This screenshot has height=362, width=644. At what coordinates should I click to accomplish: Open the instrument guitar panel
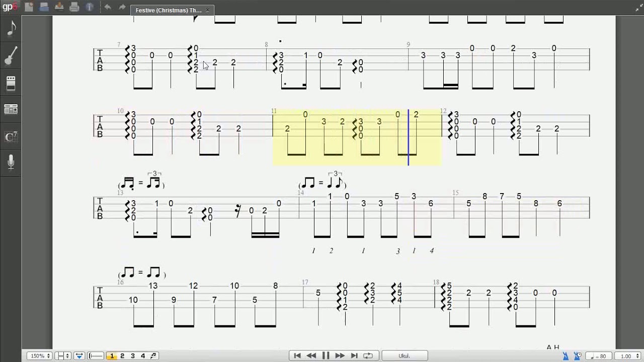point(11,56)
